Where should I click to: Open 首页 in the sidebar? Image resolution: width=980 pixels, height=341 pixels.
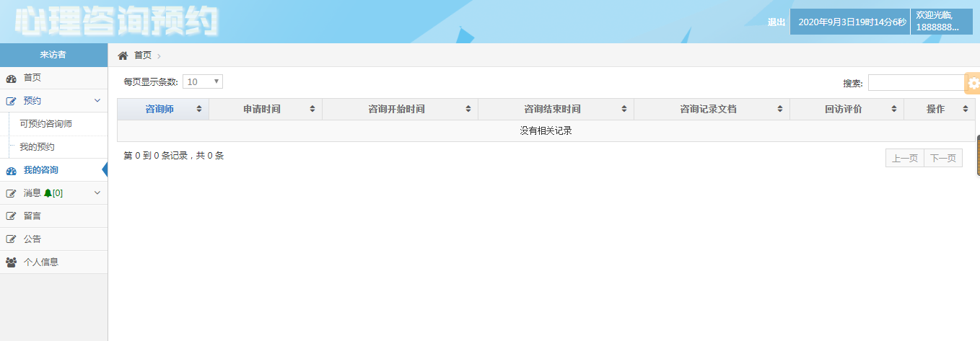tap(54, 78)
